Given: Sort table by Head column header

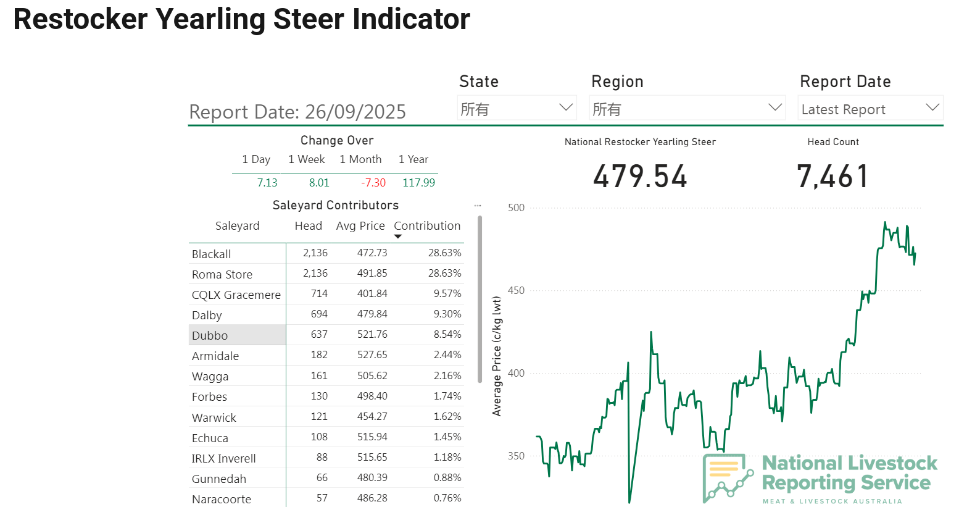Looking at the screenshot, I should pyautogui.click(x=308, y=226).
